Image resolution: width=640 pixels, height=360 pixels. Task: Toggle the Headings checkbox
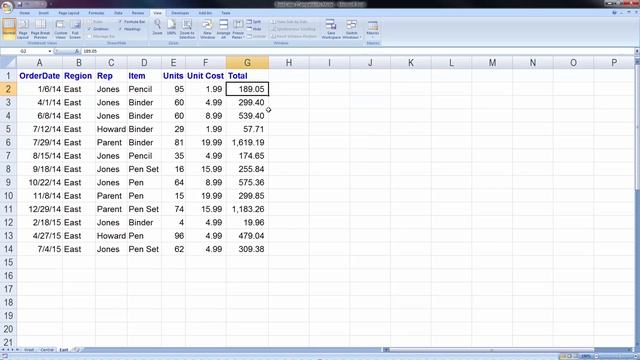[x=129, y=29]
